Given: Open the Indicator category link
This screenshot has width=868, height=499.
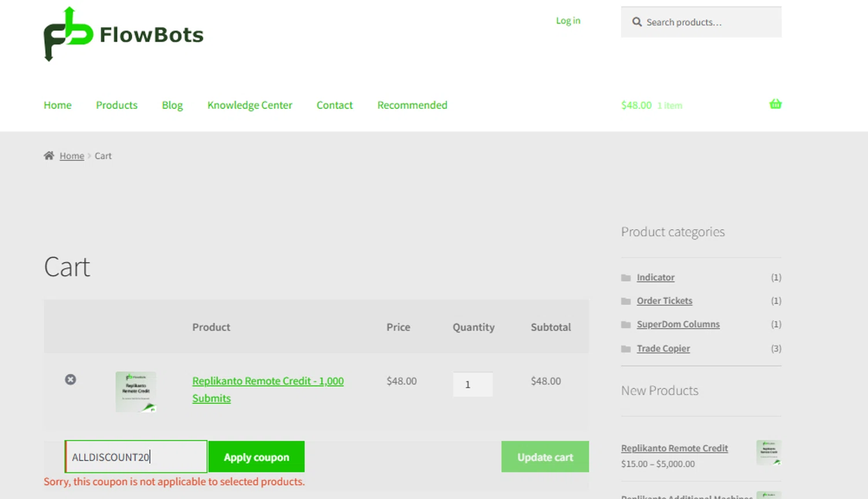Looking at the screenshot, I should [x=656, y=277].
